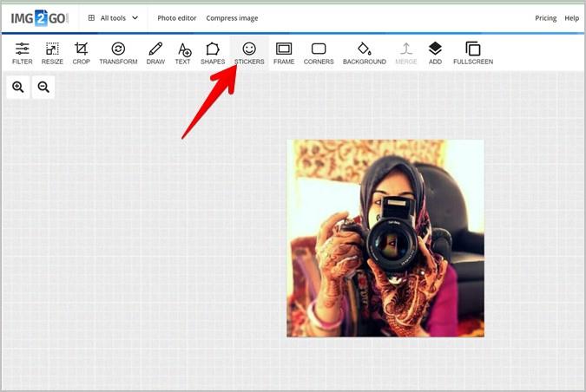Viewport: 586px width, 392px height.
Task: Enter Fullscreen mode
Action: (473, 54)
